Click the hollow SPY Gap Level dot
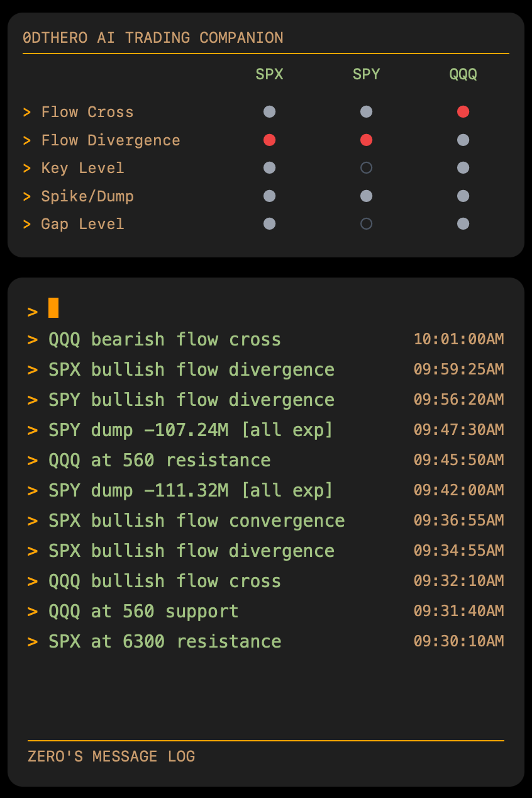Image resolution: width=532 pixels, height=798 pixels. pyautogui.click(x=366, y=223)
